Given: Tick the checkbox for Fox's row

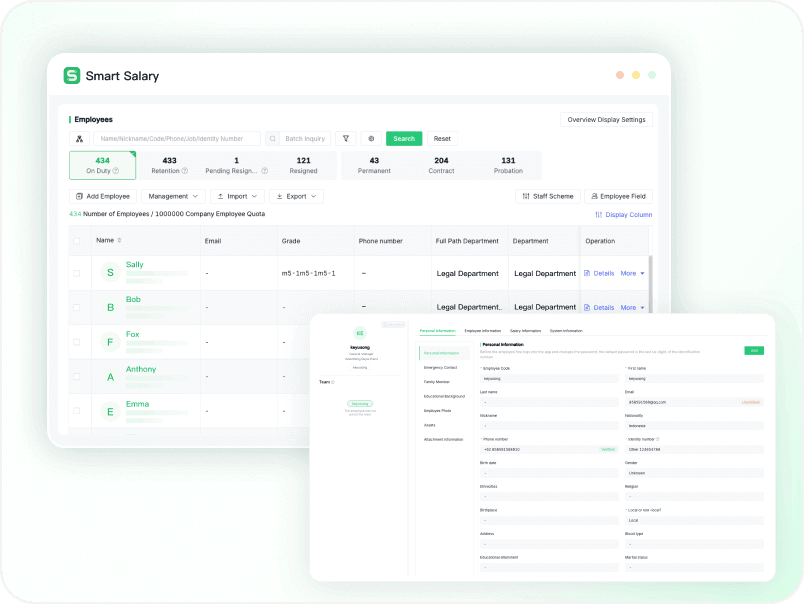Looking at the screenshot, I should (77, 342).
